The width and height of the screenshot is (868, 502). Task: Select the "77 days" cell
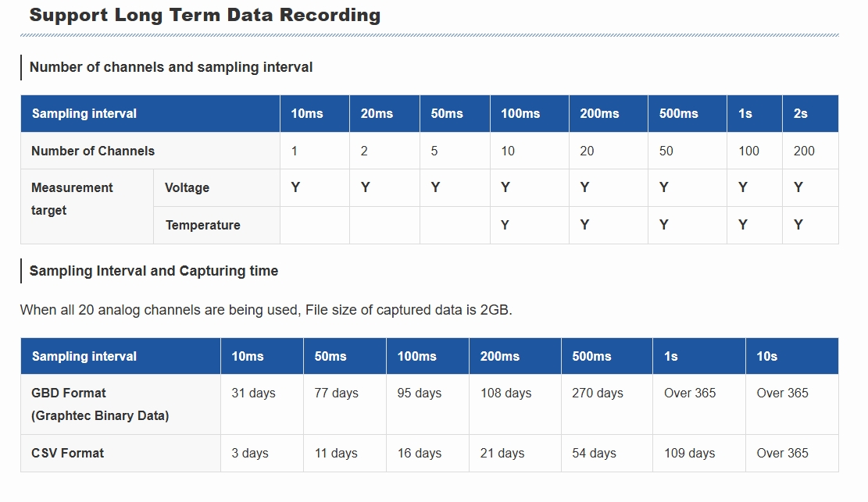[x=336, y=393]
